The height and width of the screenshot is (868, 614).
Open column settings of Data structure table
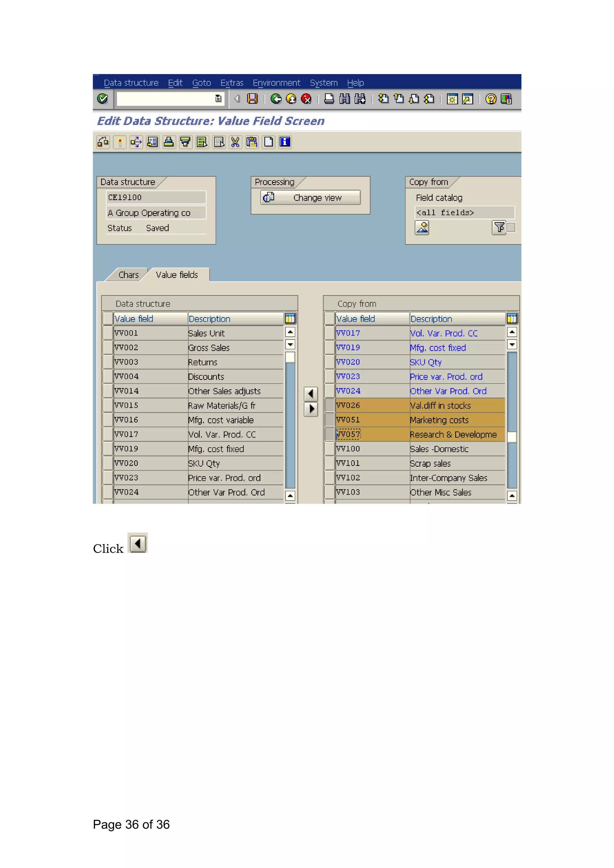coord(290,318)
